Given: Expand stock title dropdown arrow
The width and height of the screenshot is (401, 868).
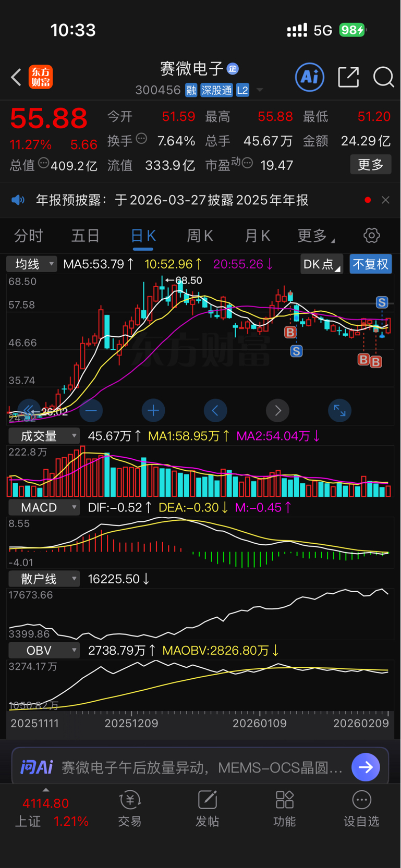Looking at the screenshot, I should click(259, 91).
